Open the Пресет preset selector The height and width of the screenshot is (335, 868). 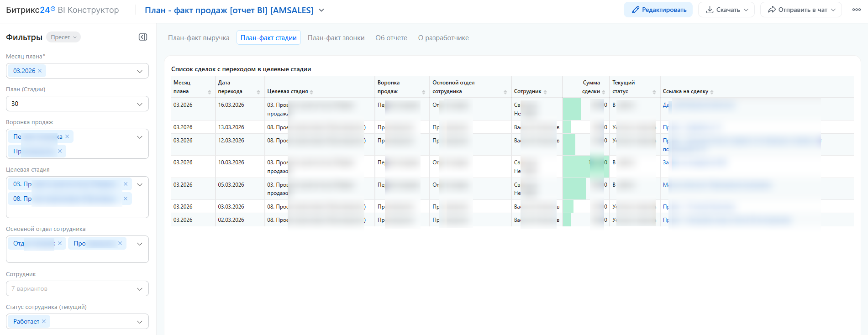pos(63,37)
